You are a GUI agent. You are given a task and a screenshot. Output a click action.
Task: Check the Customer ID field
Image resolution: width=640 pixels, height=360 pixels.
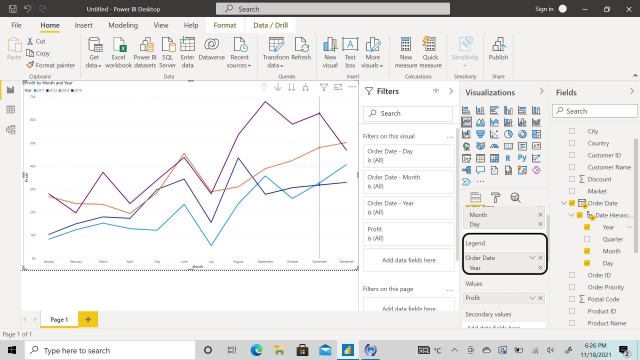pyautogui.click(x=572, y=155)
